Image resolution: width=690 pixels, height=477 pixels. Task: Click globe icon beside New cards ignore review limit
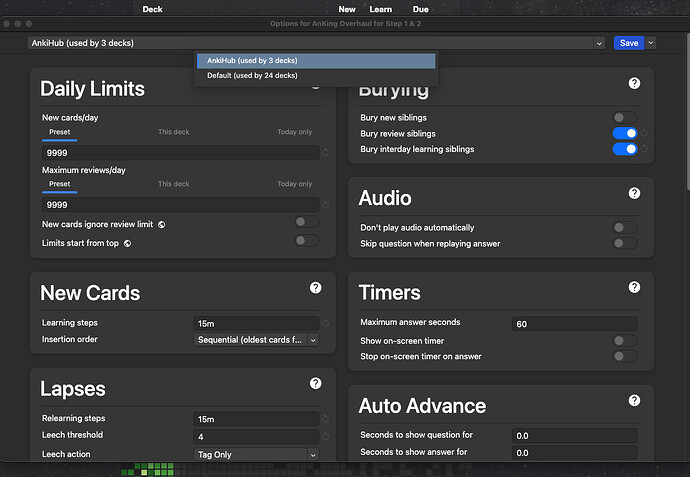click(x=162, y=225)
